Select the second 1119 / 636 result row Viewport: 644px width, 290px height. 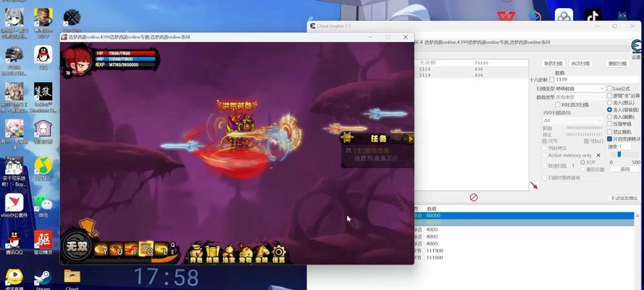click(471, 75)
